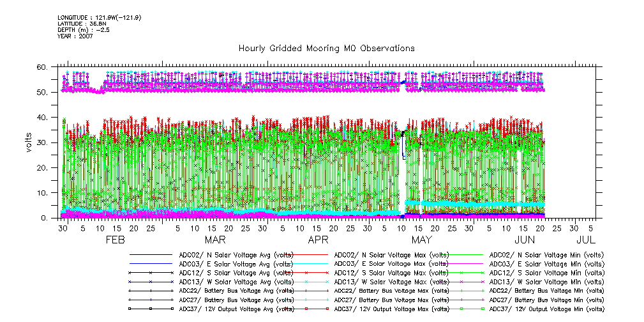Click the MAR month label on x-axis

point(215,240)
